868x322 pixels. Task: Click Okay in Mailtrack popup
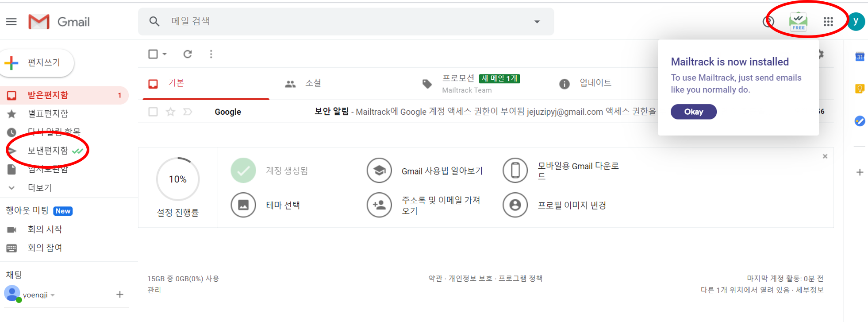693,112
